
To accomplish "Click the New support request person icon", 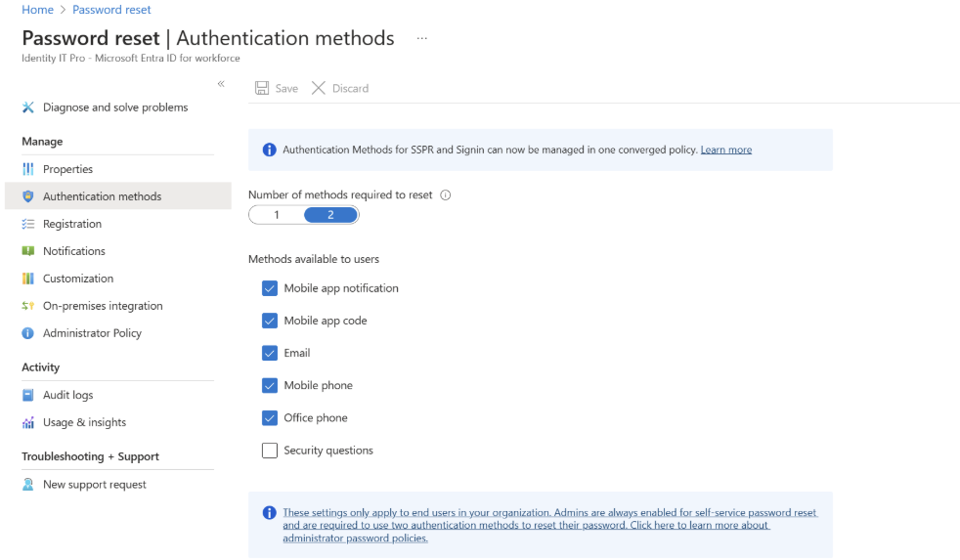I will (28, 485).
